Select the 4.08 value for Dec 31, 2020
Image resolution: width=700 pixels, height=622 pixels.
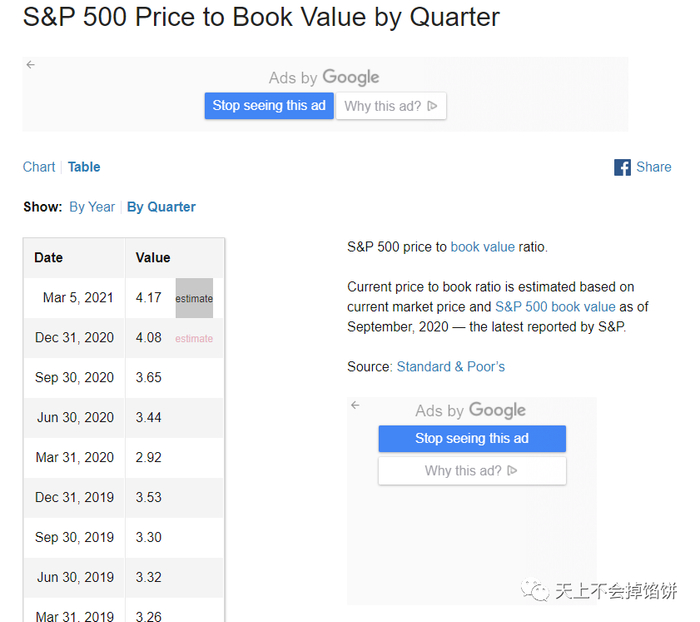click(x=148, y=337)
